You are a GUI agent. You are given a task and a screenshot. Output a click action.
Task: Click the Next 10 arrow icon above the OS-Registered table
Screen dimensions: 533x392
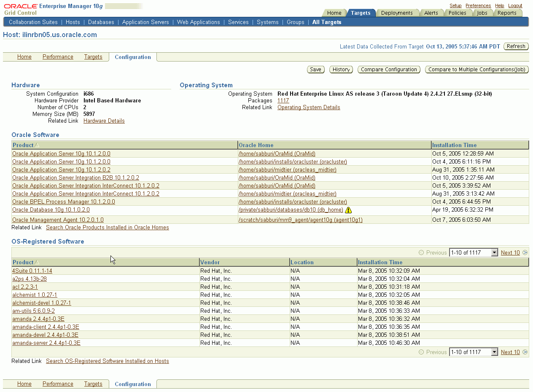point(525,252)
